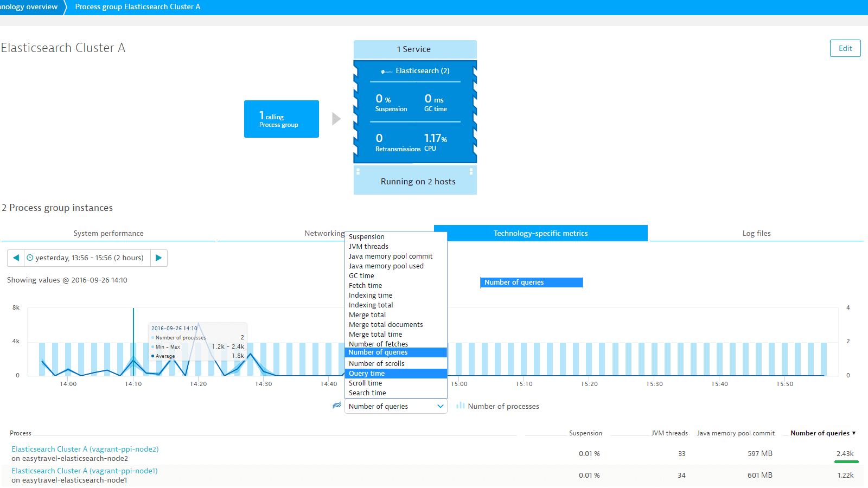Select Merge total documents metric
Image resolution: width=868 pixels, height=488 pixels.
point(396,325)
